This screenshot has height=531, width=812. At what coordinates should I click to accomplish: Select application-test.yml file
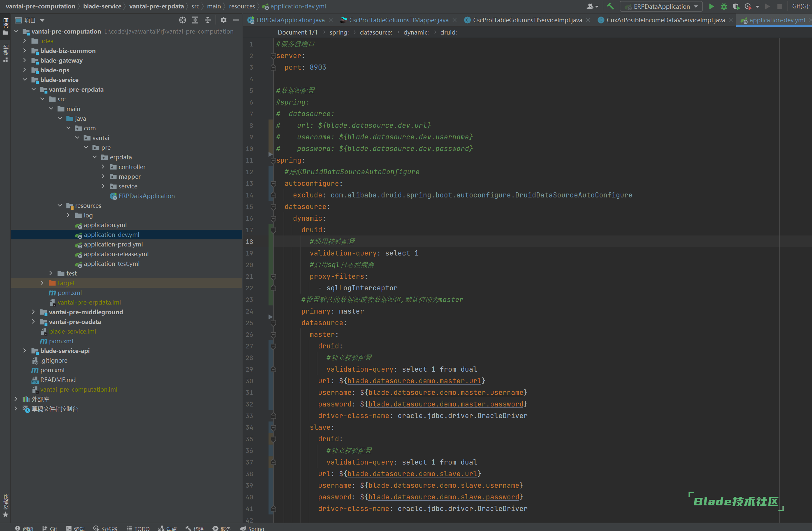pos(112,264)
